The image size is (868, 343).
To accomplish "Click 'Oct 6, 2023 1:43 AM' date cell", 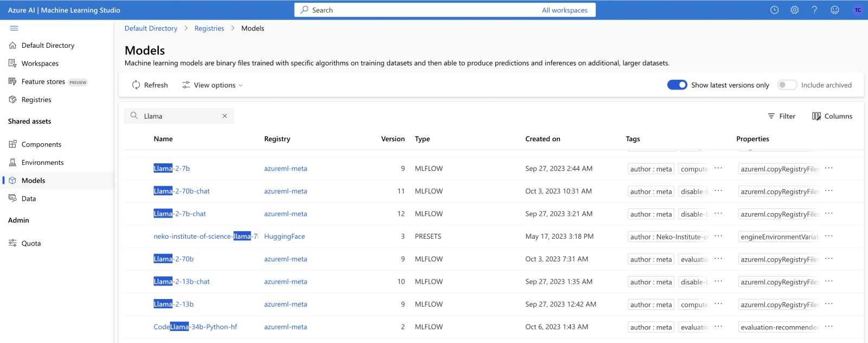I will [x=557, y=327].
